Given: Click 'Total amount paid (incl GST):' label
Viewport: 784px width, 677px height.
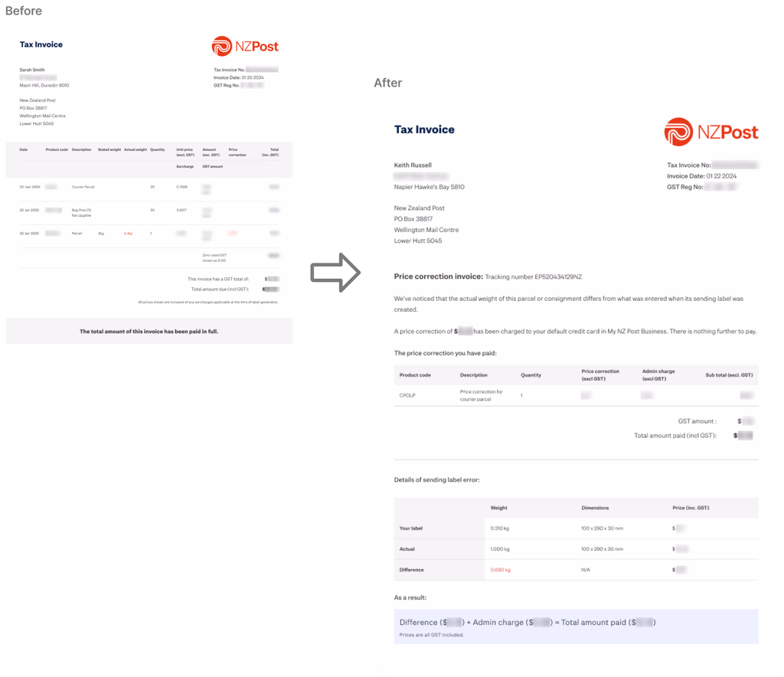Looking at the screenshot, I should tap(675, 436).
